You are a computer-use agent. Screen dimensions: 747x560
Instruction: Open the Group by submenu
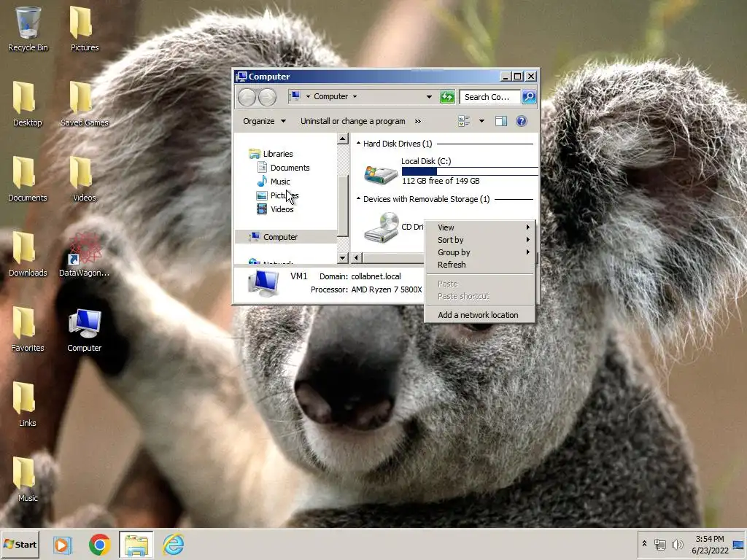pyautogui.click(x=480, y=252)
